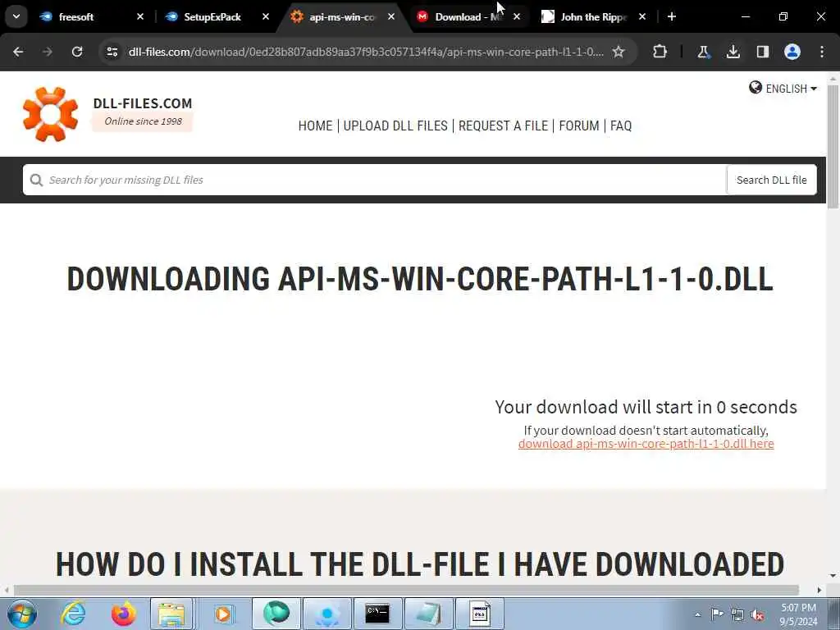
Task: Toggle the browser side panel
Action: 762,52
